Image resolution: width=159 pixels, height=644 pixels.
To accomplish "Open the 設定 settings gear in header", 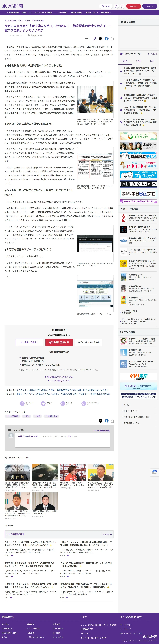I will click(122, 6).
